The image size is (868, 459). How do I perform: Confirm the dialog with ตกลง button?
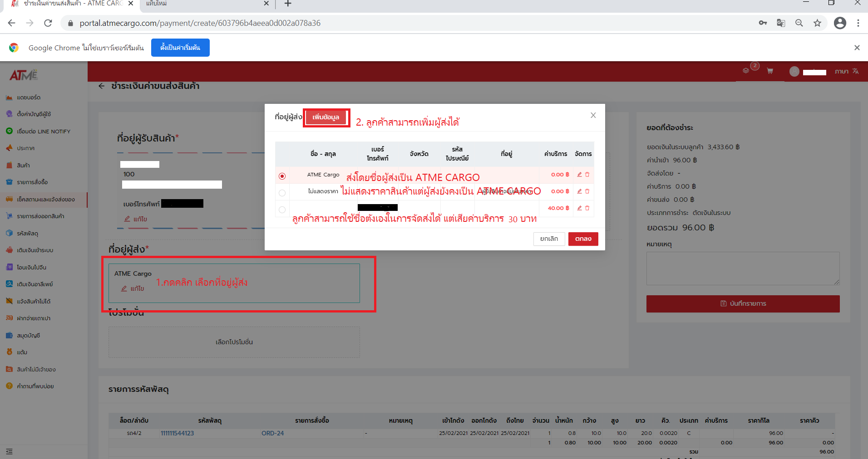click(583, 239)
